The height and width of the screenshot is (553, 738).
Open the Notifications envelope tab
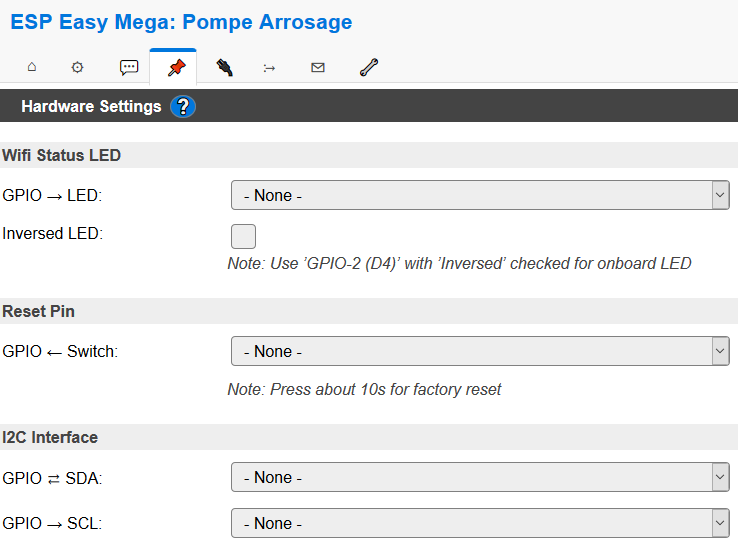pyautogui.click(x=318, y=67)
